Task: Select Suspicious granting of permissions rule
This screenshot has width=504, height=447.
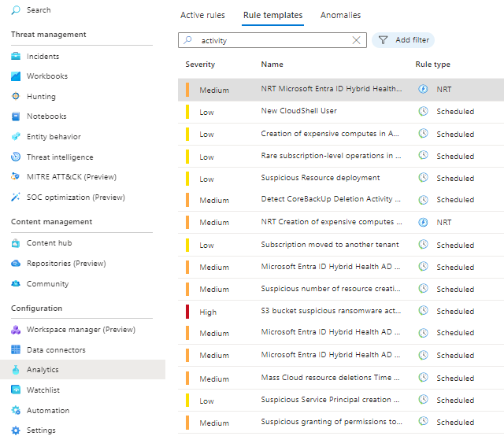Action: pos(332,422)
